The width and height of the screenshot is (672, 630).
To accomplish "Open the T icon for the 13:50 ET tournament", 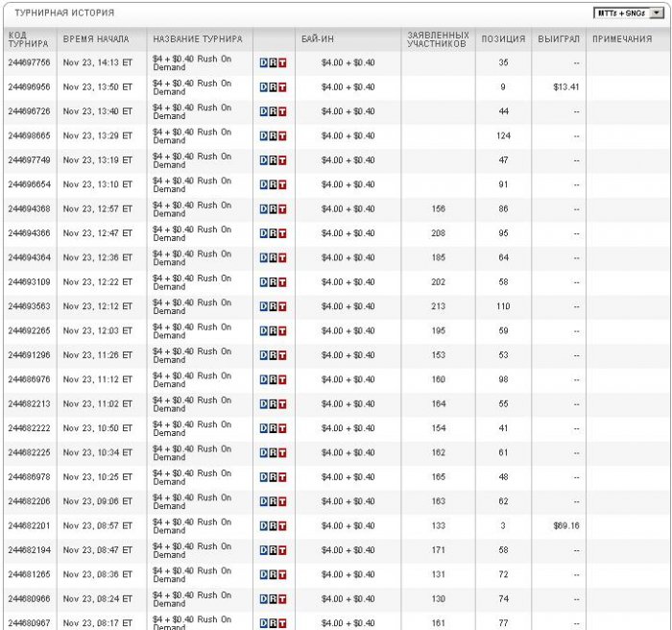I will tap(282, 87).
